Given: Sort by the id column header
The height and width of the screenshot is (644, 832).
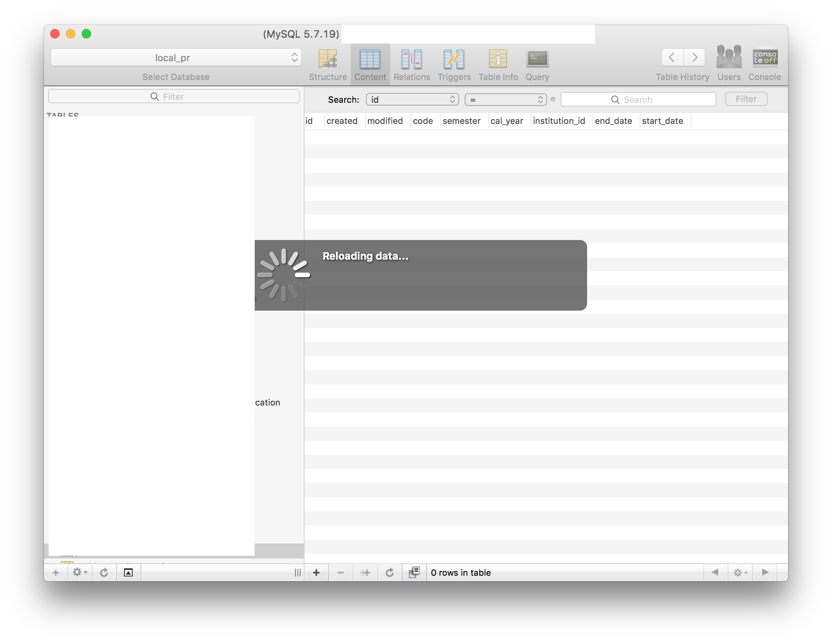Looking at the screenshot, I should (x=314, y=121).
